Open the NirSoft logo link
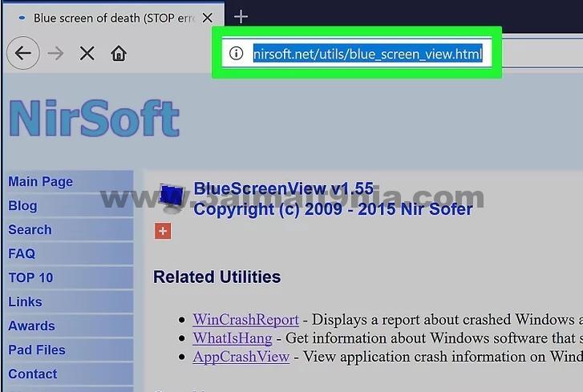583x392 pixels. (95, 118)
